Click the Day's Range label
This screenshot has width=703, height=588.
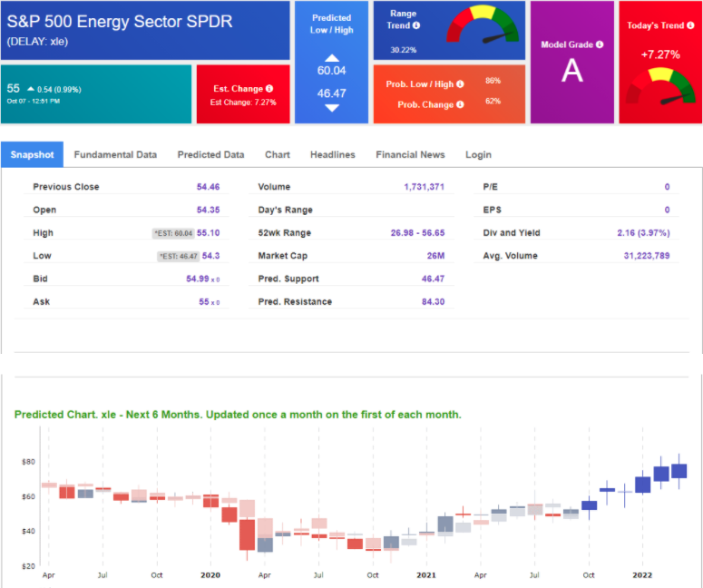(285, 210)
